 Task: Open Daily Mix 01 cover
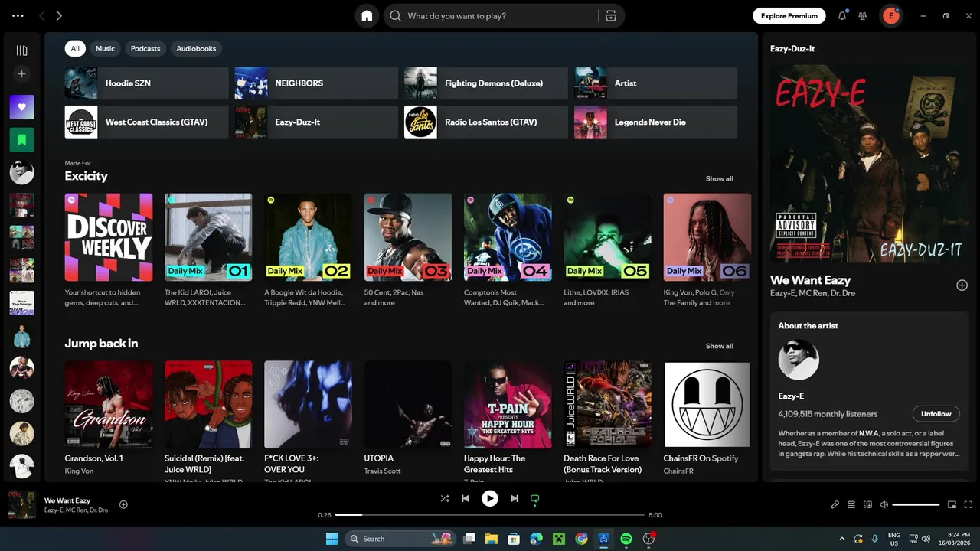(208, 237)
